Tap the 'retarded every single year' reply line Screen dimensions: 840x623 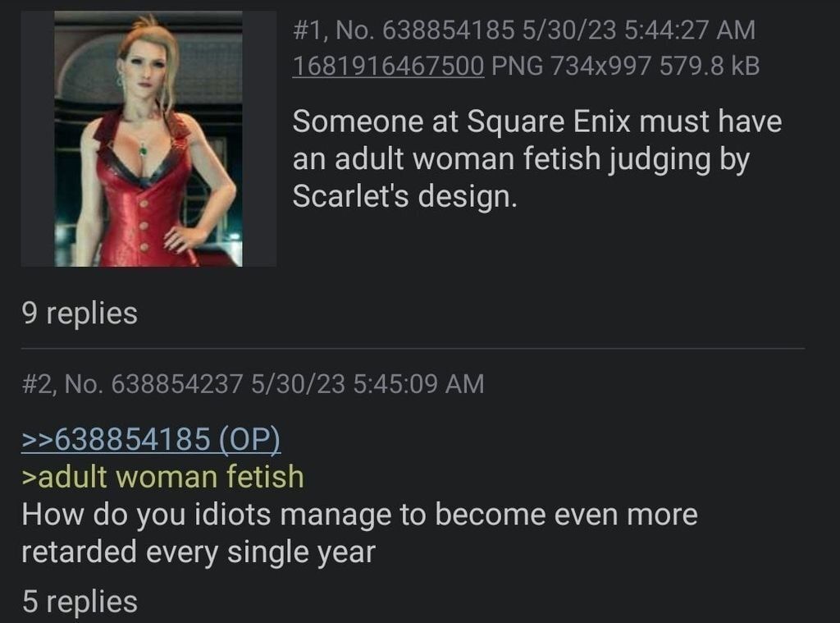[199, 552]
